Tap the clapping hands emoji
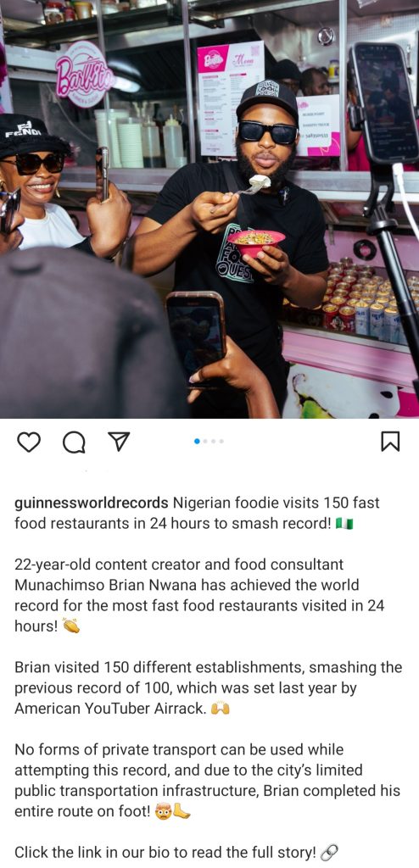Image resolution: width=419 pixels, height=868 pixels. (x=71, y=626)
